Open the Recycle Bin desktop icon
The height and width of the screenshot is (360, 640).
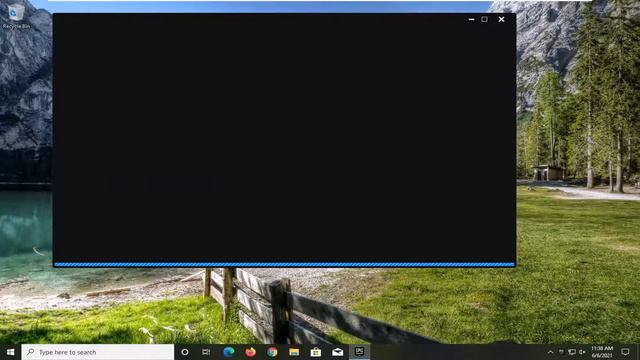[x=16, y=16]
